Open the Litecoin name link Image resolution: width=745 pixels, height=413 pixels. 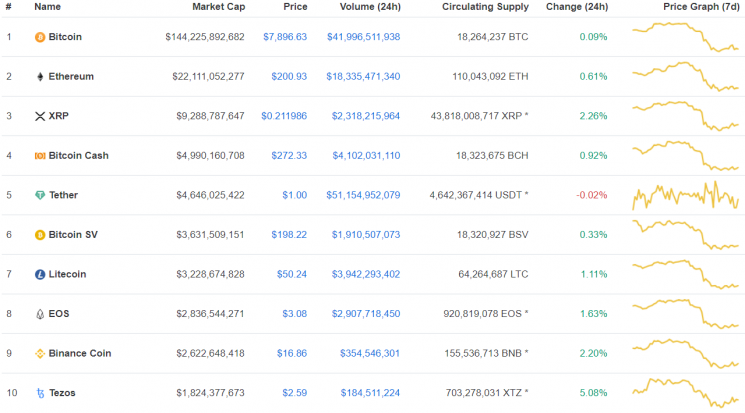[67, 274]
